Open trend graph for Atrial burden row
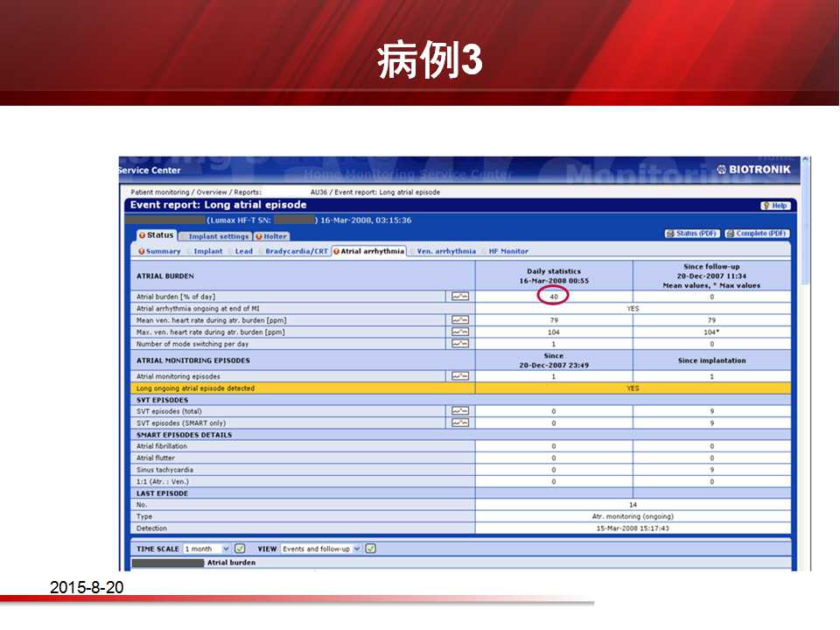 pyautogui.click(x=459, y=297)
